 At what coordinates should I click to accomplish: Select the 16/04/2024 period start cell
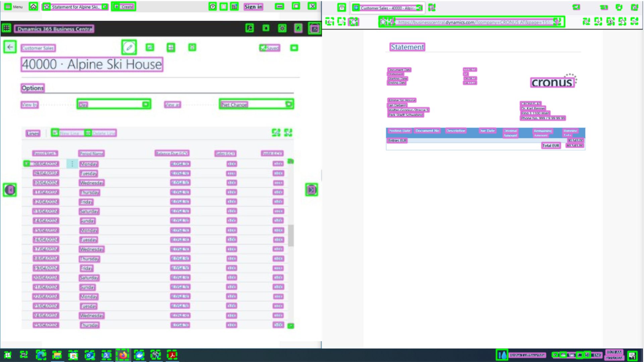46,240
